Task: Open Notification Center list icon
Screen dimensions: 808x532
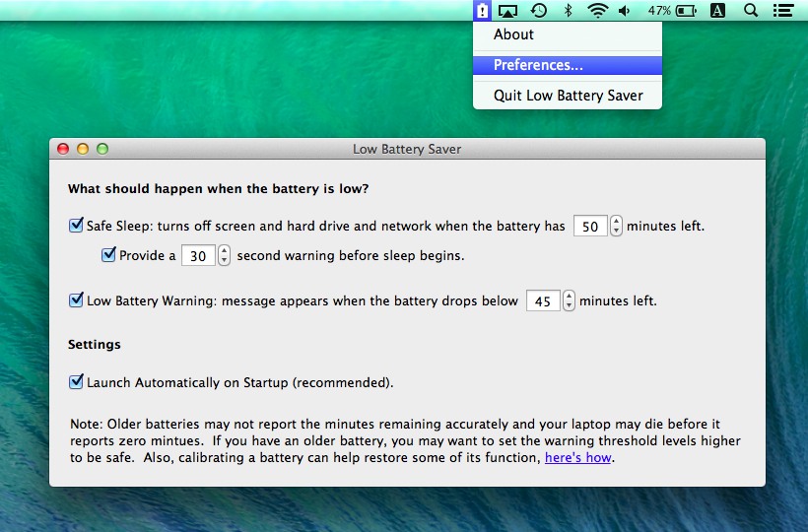Action: pos(783,11)
